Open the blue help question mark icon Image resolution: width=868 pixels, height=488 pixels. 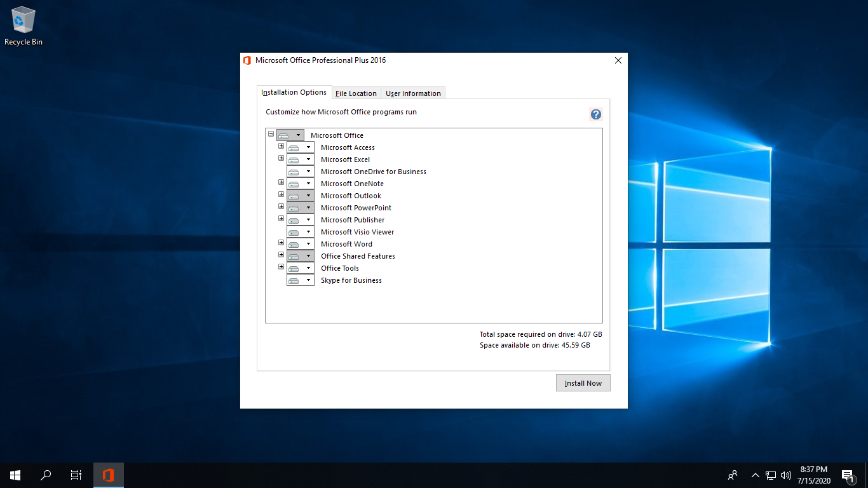pos(596,114)
